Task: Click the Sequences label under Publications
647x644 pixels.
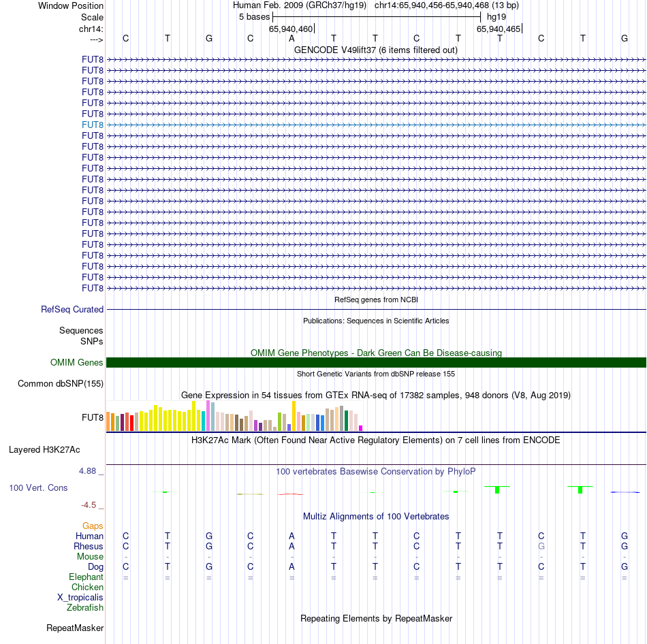Action: (x=81, y=330)
